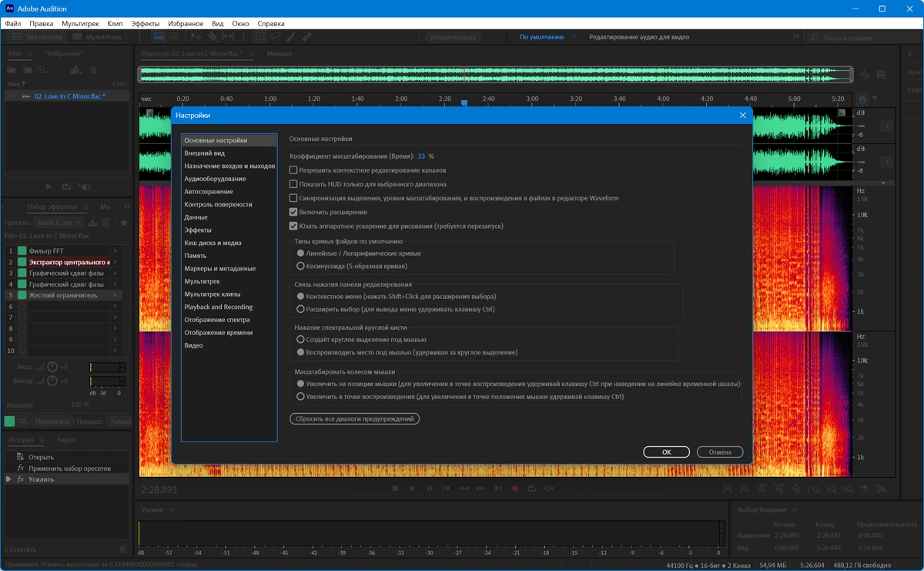This screenshot has width=924, height=571.
Task: Check Показать HUD только для выбранного диапазона
Action: click(x=293, y=184)
